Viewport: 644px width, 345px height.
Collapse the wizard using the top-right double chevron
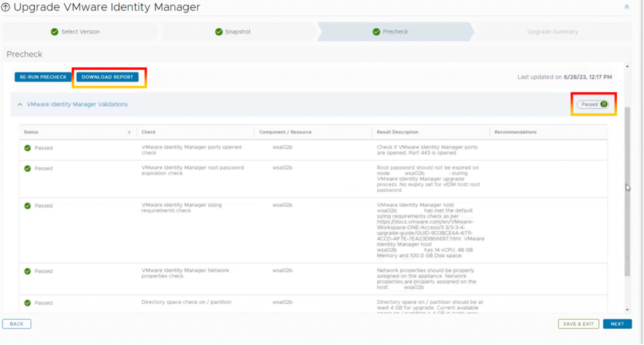click(626, 7)
